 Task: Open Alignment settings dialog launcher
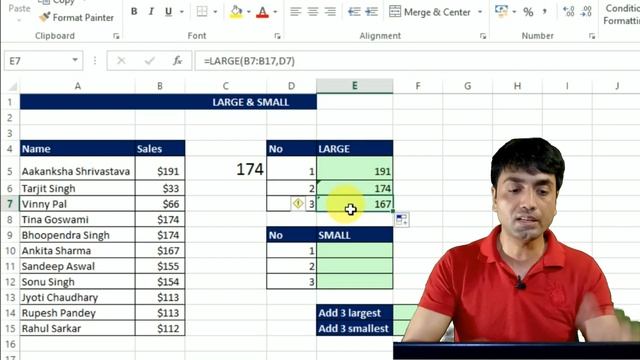click(483, 36)
